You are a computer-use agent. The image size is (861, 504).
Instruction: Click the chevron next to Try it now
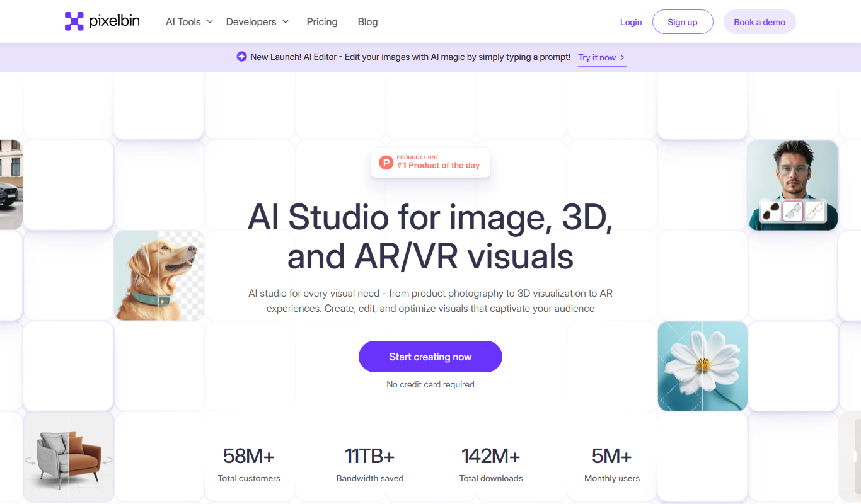tap(622, 57)
